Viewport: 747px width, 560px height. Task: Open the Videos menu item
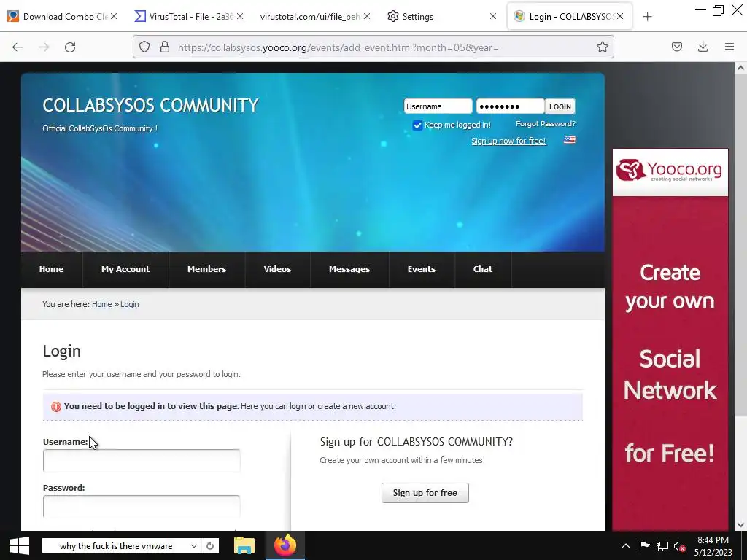pyautogui.click(x=277, y=269)
